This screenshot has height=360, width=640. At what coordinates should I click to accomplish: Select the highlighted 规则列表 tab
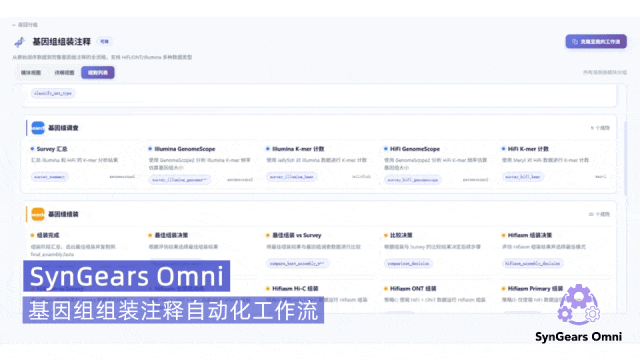click(x=98, y=73)
